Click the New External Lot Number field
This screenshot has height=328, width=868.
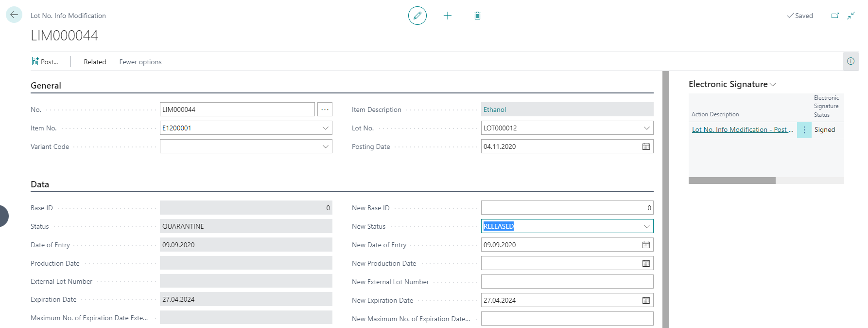click(567, 282)
